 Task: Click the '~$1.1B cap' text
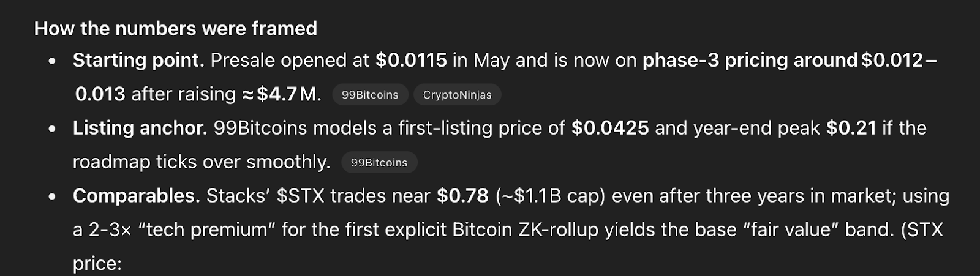[x=551, y=196]
